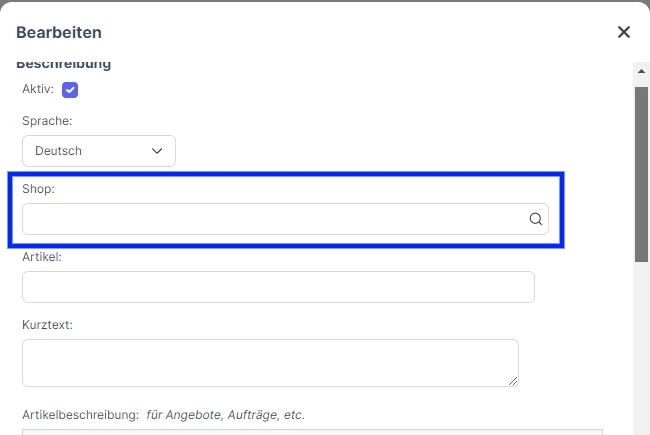Click into the Artikel text field
This screenshot has width=650, height=435.
[x=278, y=287]
